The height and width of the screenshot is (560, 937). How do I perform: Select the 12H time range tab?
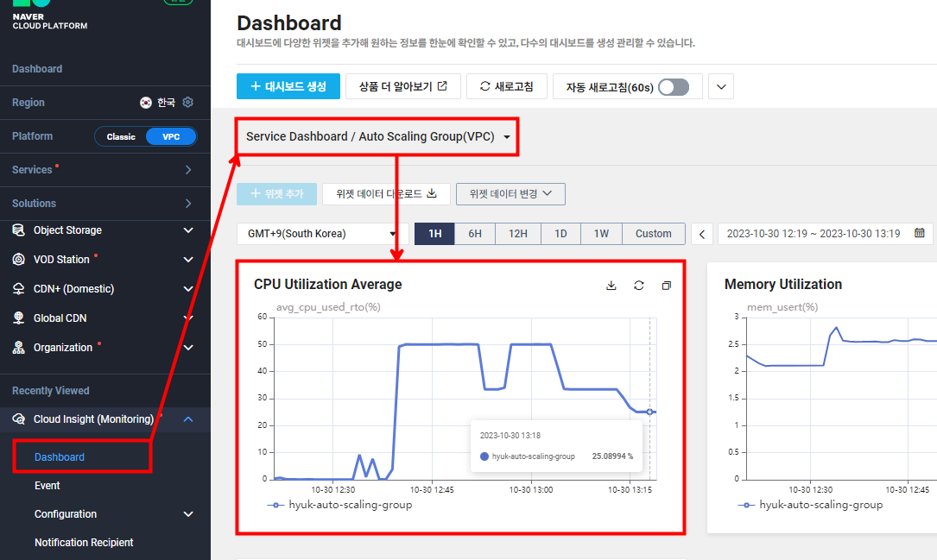(518, 234)
